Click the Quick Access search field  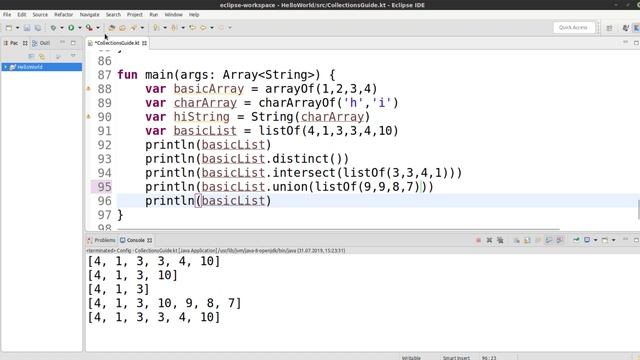[x=573, y=27]
